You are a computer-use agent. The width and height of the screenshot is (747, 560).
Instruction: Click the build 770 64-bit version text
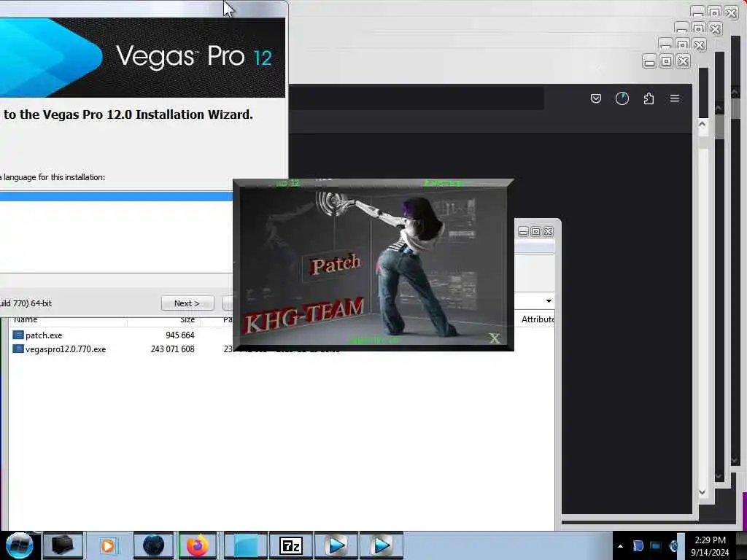[26, 303]
